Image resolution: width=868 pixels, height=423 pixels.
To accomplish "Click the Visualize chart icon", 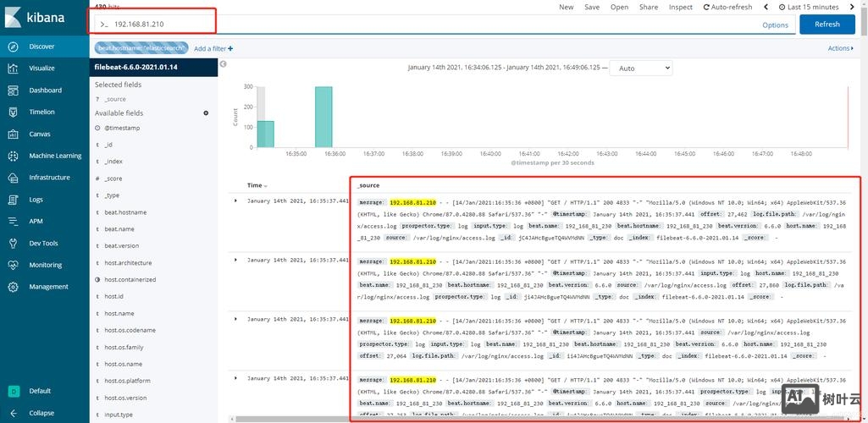I will tap(14, 69).
